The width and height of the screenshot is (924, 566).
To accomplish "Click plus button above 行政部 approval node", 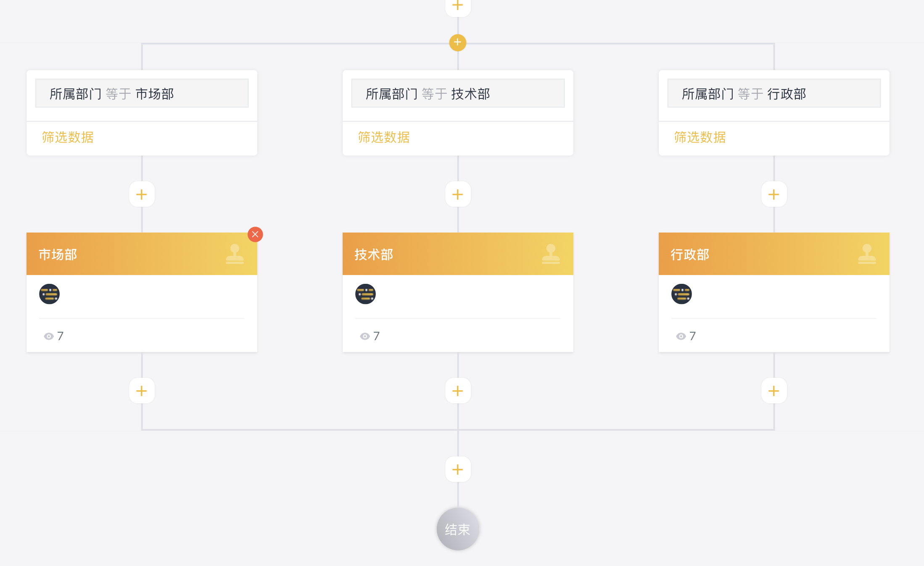I will [774, 194].
